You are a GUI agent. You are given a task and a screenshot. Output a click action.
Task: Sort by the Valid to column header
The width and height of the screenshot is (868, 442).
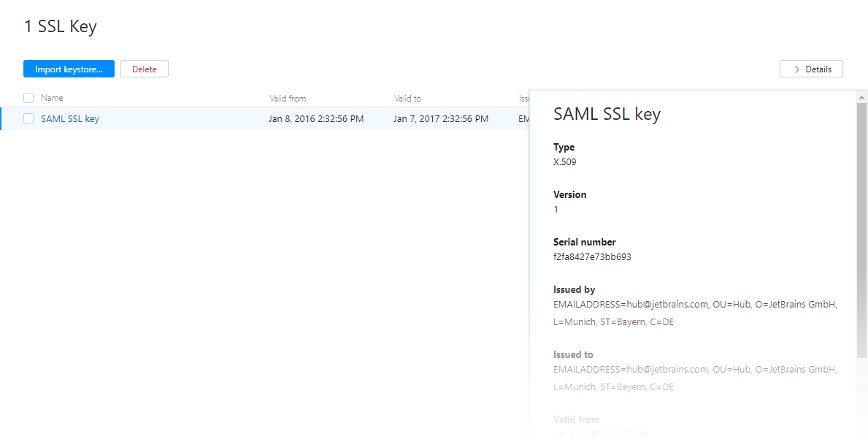tap(407, 98)
